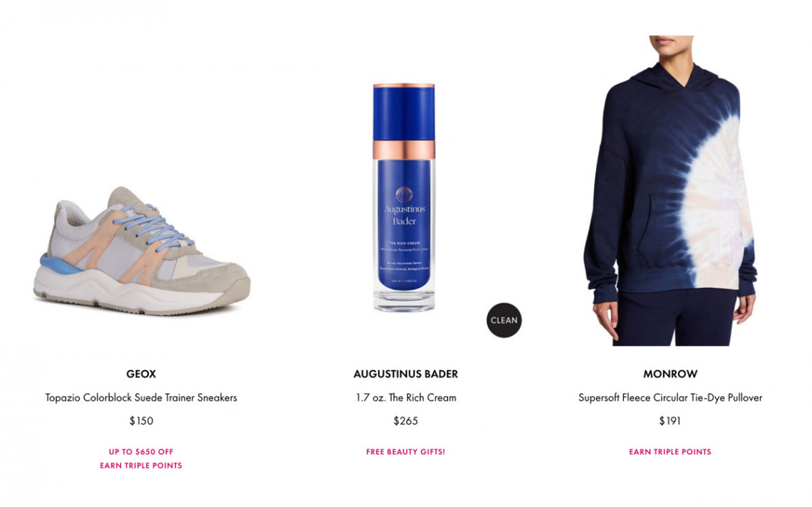Click the FREE BEAUTY GIFTS! promo
The image size is (812, 507).
pyautogui.click(x=405, y=451)
